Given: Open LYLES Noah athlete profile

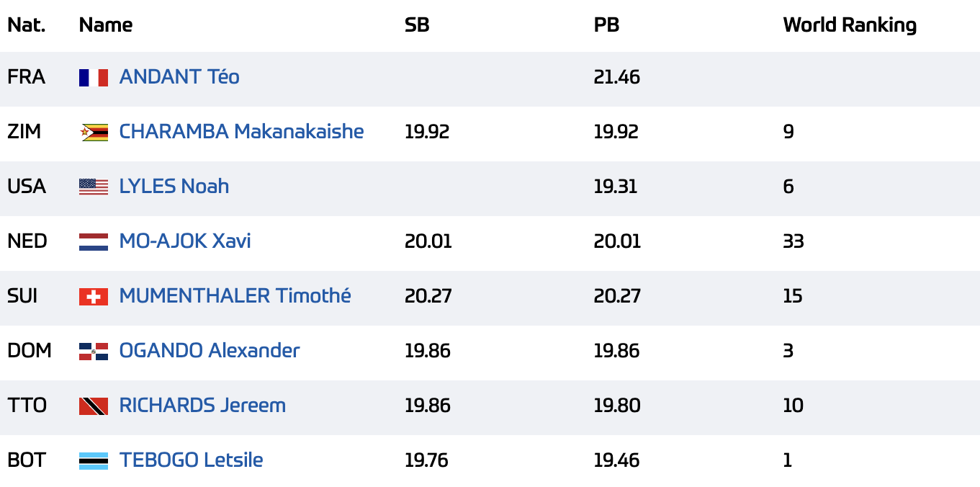Looking at the screenshot, I should coord(174,186).
